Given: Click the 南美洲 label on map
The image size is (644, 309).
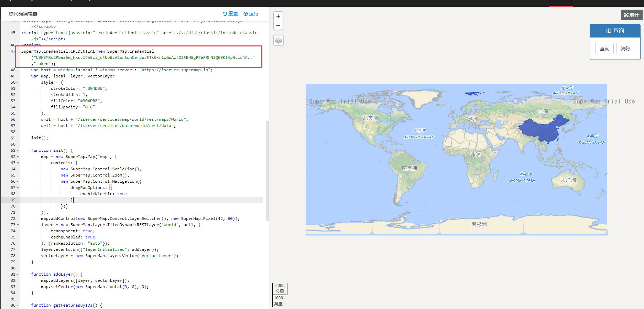Looking at the screenshot, I should [x=409, y=168].
